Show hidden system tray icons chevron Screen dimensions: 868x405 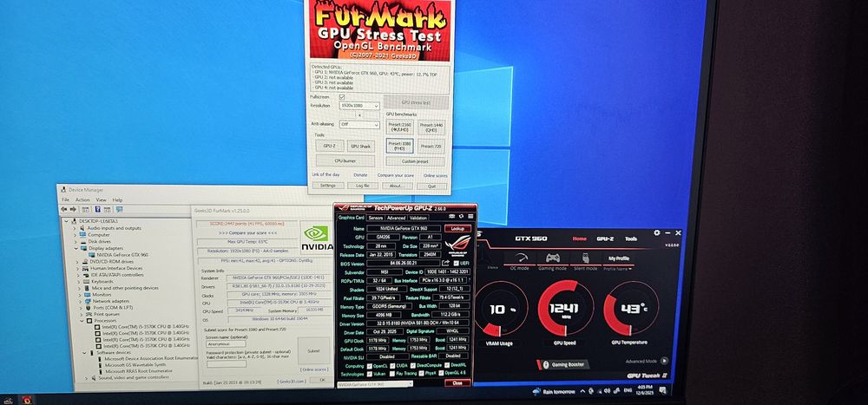tap(582, 391)
